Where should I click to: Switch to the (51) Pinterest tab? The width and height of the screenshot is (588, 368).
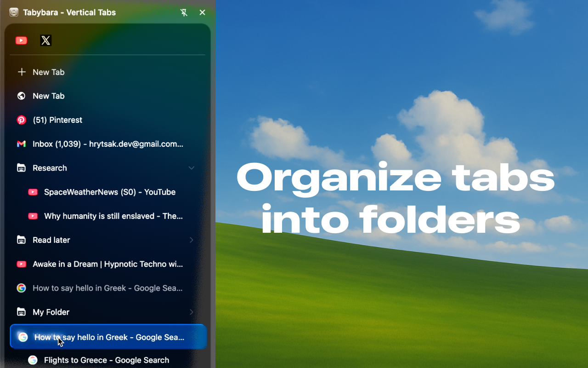107,120
